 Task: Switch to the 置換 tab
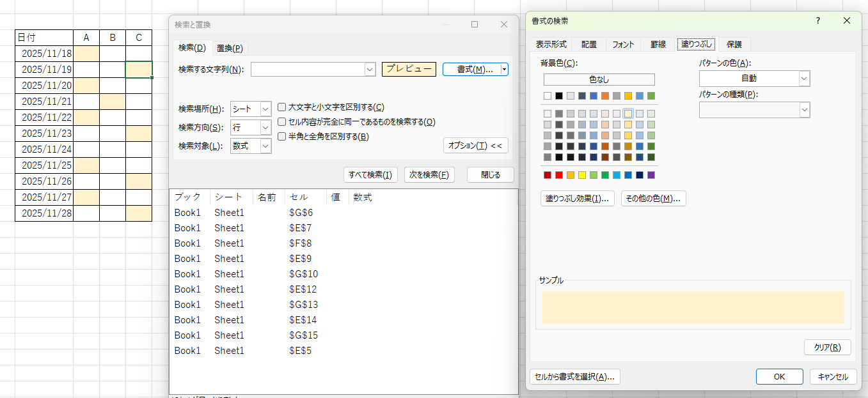[x=229, y=48]
